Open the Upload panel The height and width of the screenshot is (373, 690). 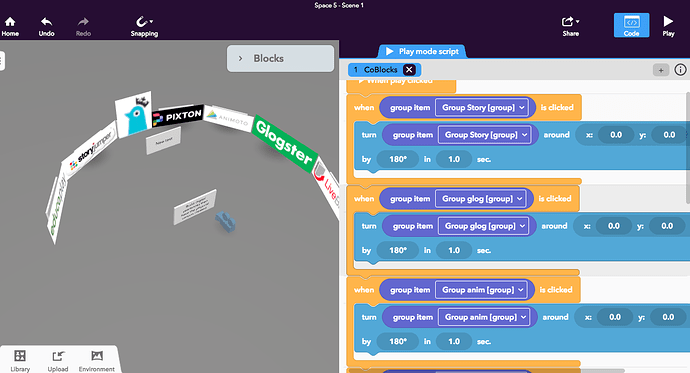[x=58, y=361]
